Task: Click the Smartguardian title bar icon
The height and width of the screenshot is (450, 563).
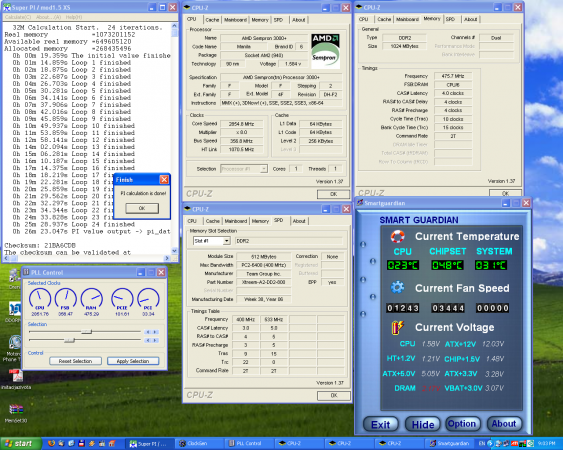Action: click(360, 203)
